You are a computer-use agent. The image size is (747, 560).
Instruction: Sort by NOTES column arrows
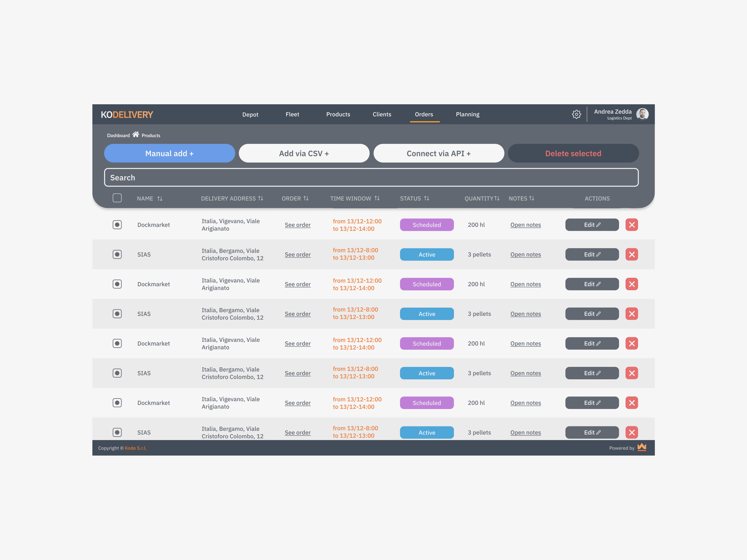532,198
